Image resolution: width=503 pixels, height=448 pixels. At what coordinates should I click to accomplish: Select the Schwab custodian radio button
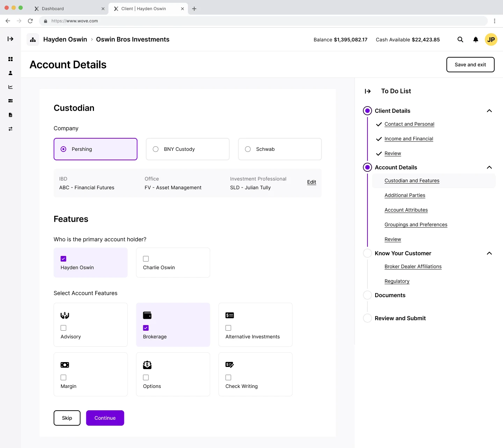[x=248, y=149]
